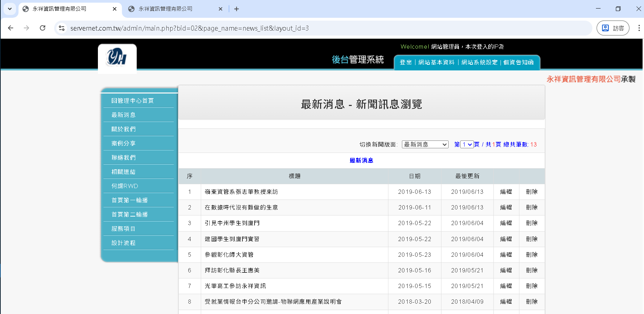Delete the 物聯網應用產業說明會 entry
Viewport: 644px width, 314px height.
click(532, 302)
